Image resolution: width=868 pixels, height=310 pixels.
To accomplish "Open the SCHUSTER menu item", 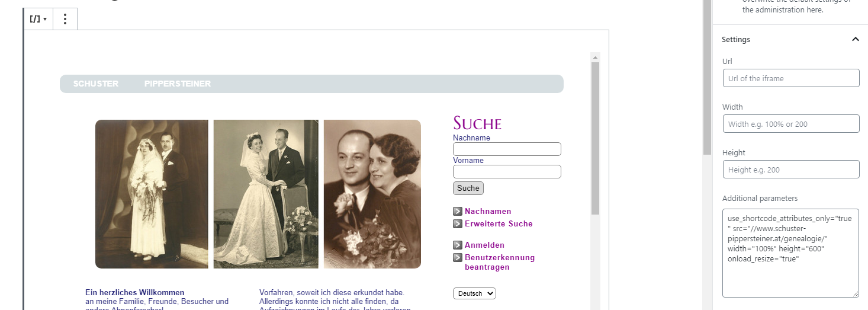I will (96, 84).
